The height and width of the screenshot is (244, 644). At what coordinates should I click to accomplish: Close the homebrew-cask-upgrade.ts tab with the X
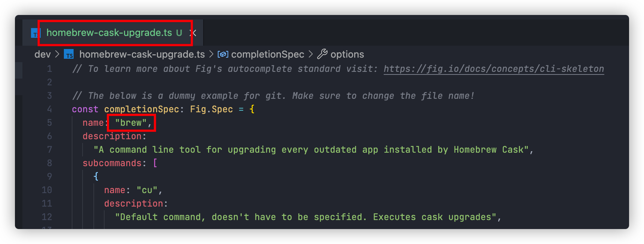pos(193,33)
